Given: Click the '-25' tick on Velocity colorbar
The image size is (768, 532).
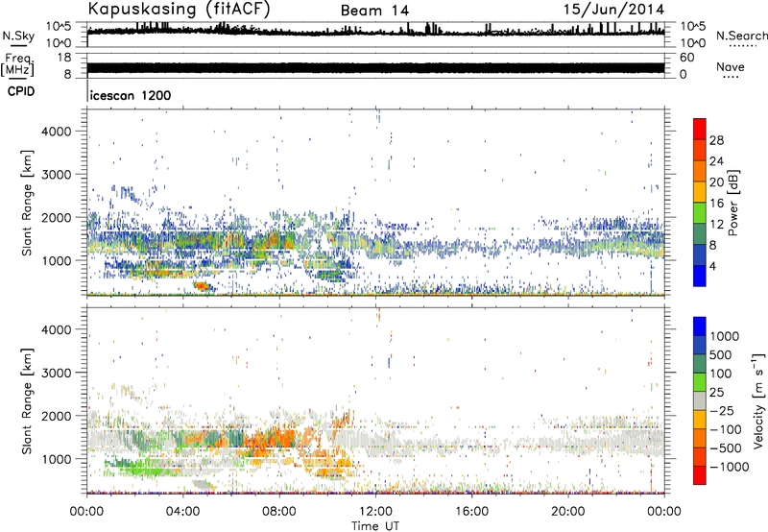Looking at the screenshot, I should 721,411.
